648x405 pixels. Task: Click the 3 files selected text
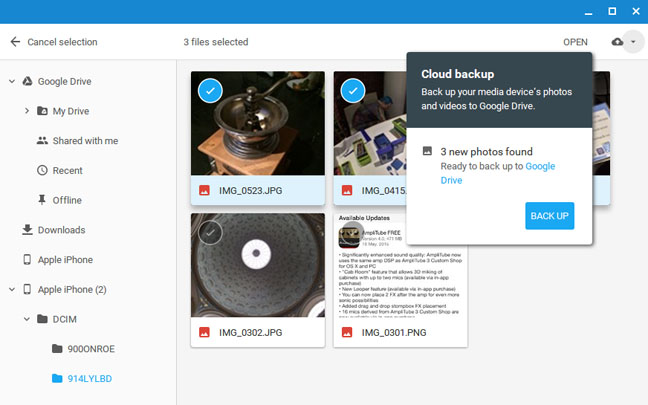click(216, 42)
